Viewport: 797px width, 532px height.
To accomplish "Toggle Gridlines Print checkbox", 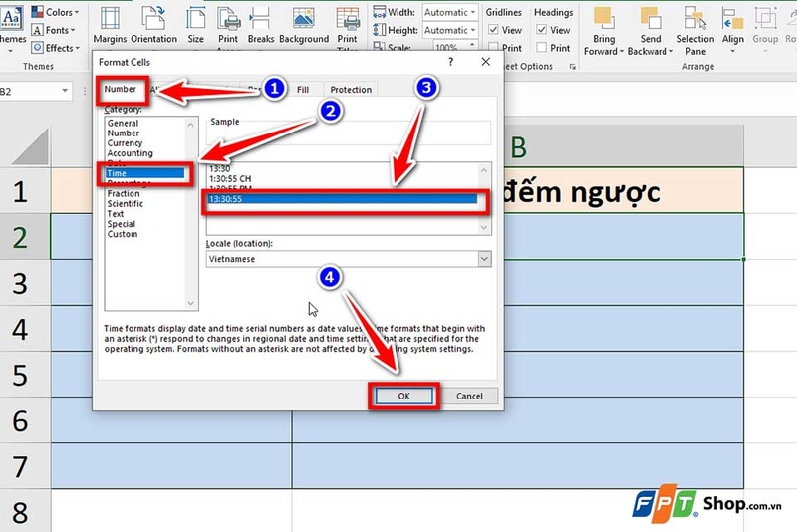I will 493,47.
